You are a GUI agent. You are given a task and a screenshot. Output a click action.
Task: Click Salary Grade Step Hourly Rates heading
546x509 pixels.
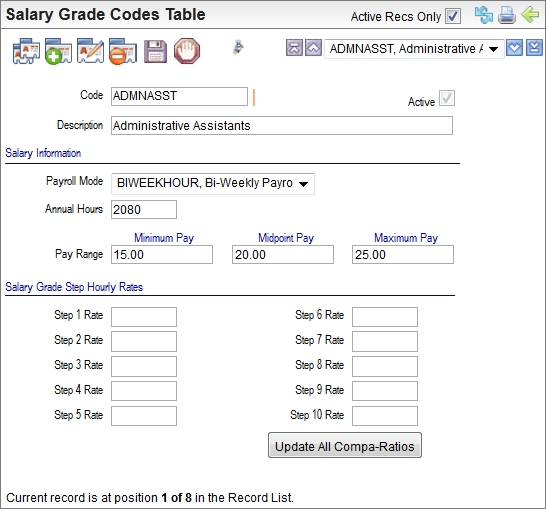tap(74, 287)
